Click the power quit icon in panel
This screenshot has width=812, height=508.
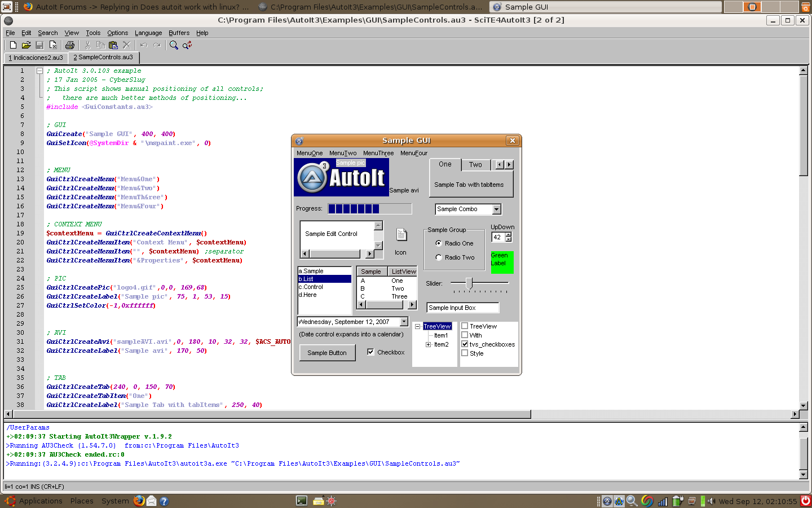805,501
